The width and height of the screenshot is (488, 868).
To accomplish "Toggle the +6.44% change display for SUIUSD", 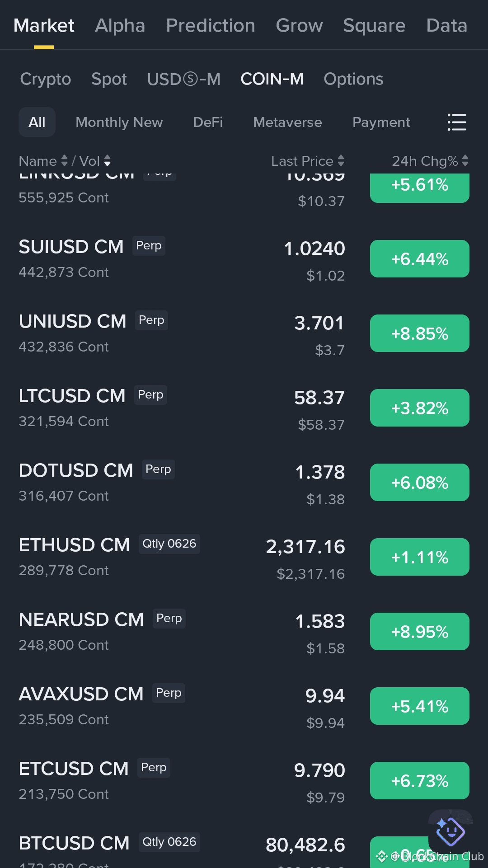I will pos(420,259).
